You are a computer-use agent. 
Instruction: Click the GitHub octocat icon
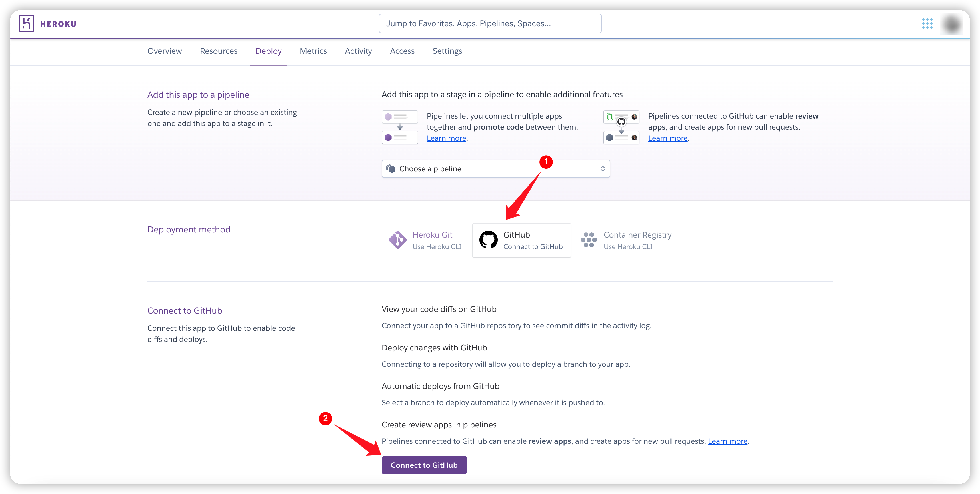[x=488, y=240]
